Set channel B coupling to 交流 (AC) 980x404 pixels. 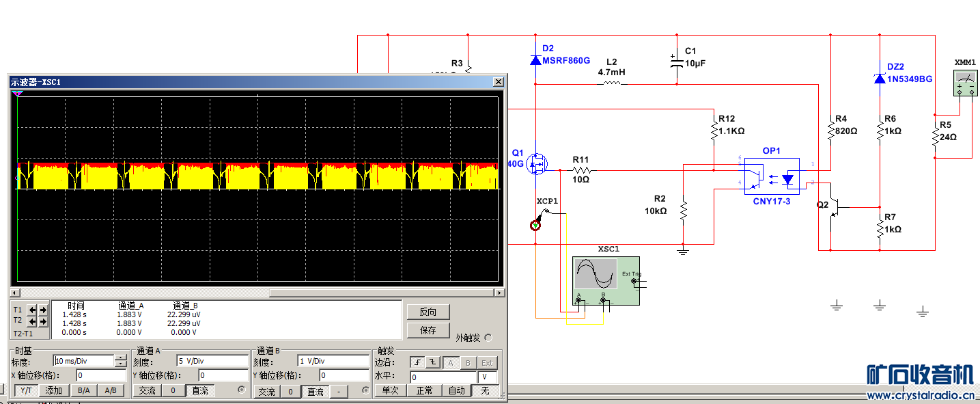tap(267, 392)
